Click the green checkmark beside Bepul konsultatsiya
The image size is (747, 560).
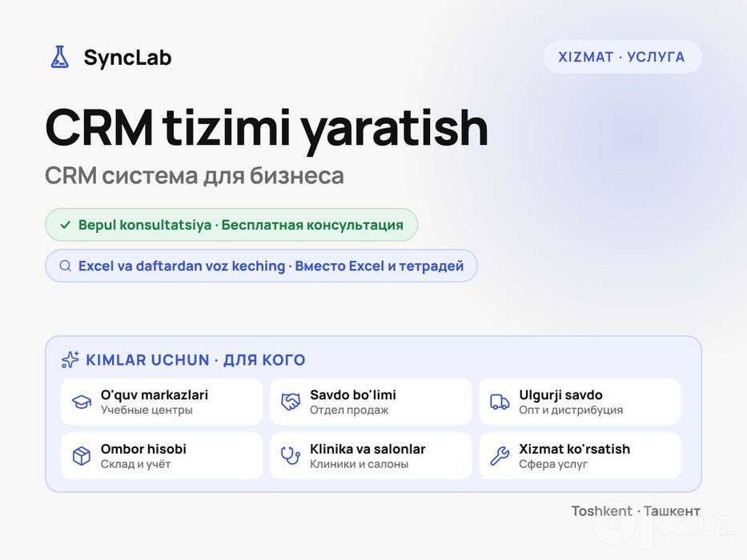[66, 225]
